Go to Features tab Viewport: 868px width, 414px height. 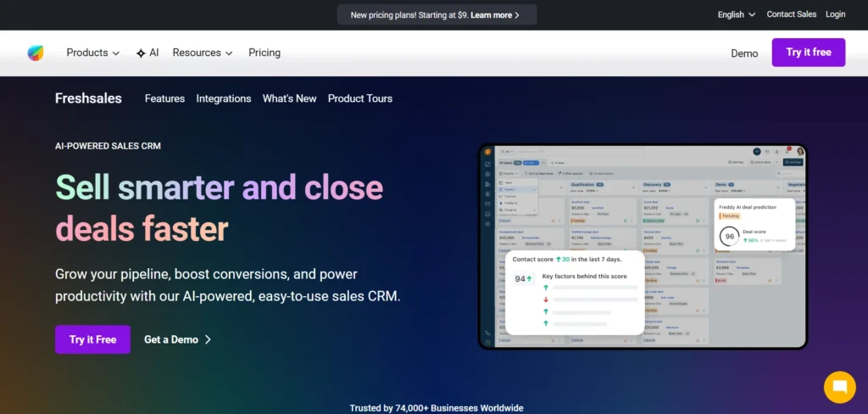point(164,98)
